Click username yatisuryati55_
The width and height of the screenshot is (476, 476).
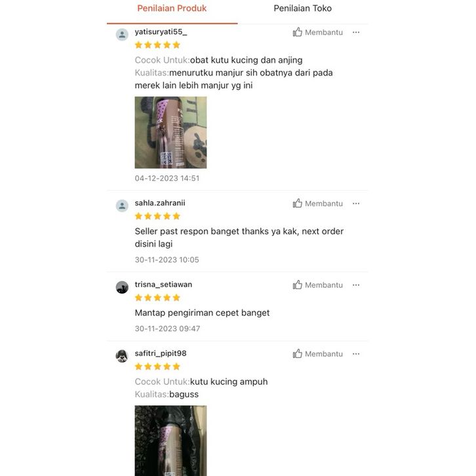point(161,32)
